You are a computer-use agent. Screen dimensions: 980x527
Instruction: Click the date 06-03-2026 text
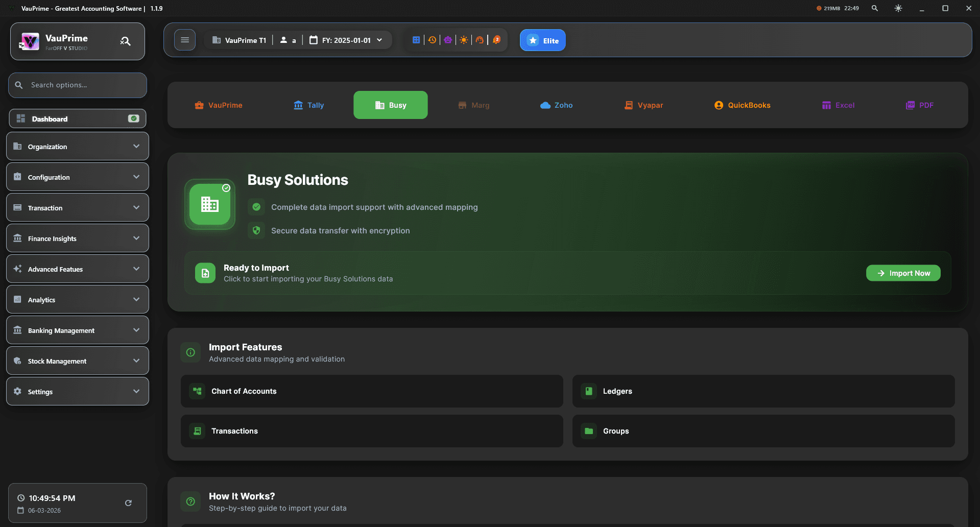coord(44,511)
